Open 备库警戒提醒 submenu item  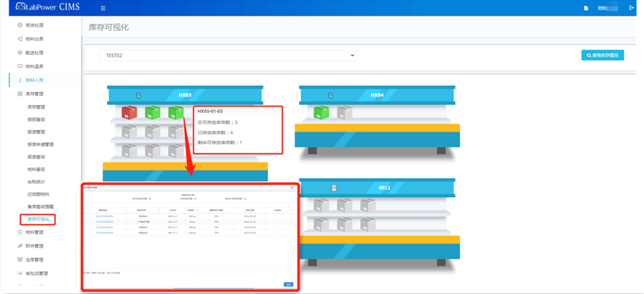tap(41, 207)
